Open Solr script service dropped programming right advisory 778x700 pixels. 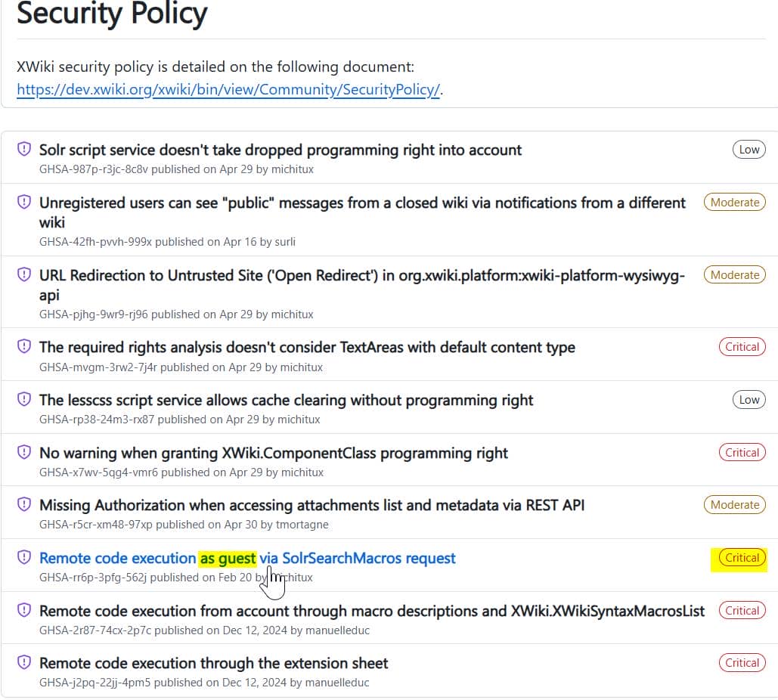281,150
